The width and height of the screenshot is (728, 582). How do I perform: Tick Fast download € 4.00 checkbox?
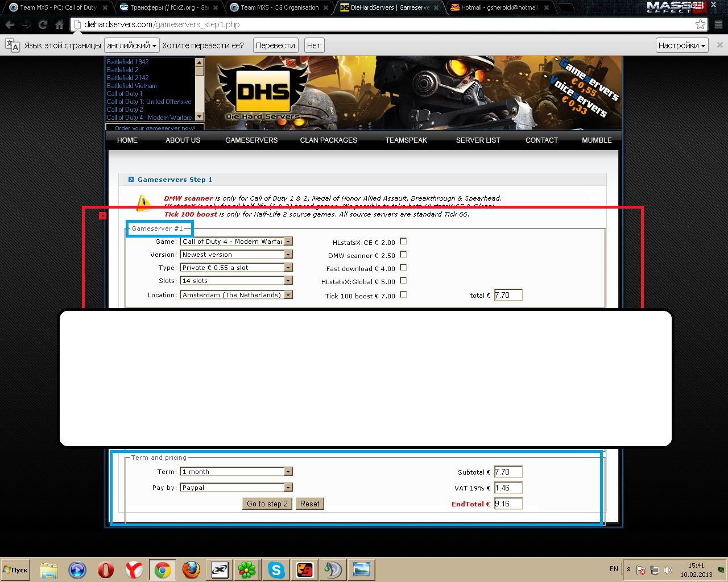(x=403, y=268)
